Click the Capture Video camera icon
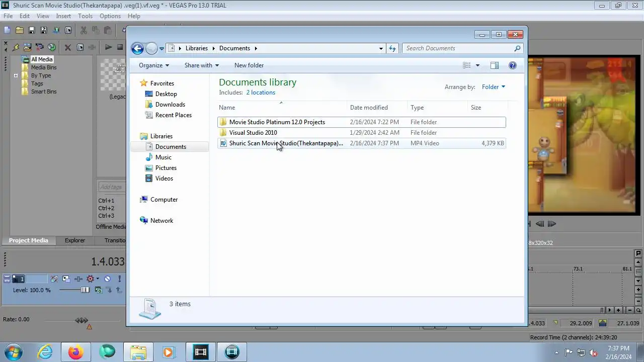 [40, 47]
